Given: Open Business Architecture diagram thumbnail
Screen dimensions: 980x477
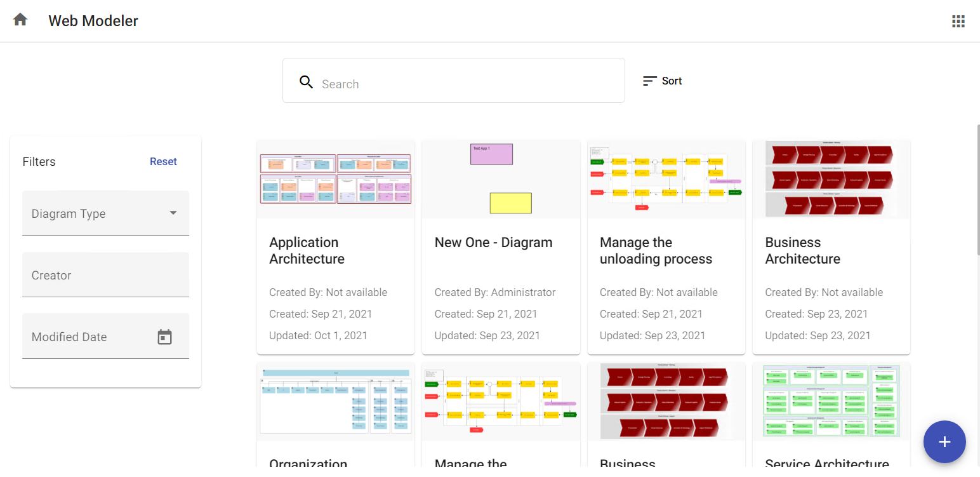Looking at the screenshot, I should pos(831,179).
